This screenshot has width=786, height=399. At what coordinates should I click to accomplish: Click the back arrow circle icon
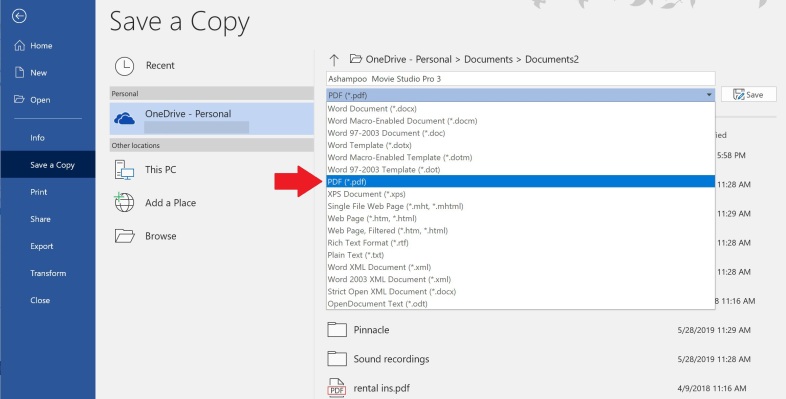tap(19, 17)
